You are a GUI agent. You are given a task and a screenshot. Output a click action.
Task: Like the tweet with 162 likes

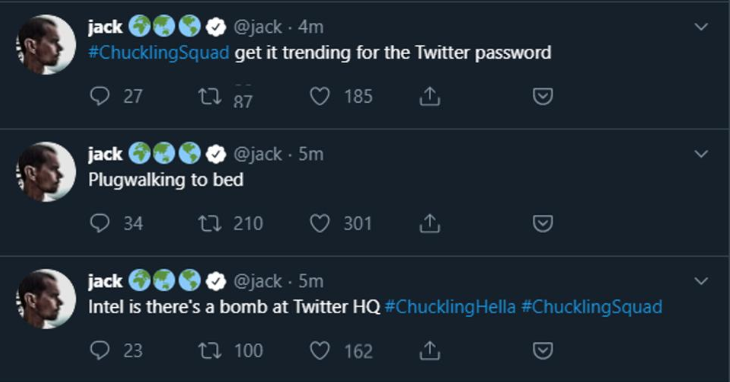320,350
